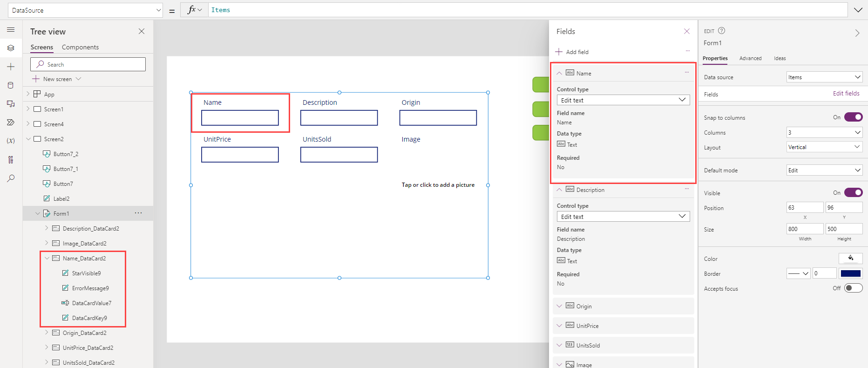Open the property selector dropdown showing DataSource
868x368 pixels.
pyautogui.click(x=85, y=10)
